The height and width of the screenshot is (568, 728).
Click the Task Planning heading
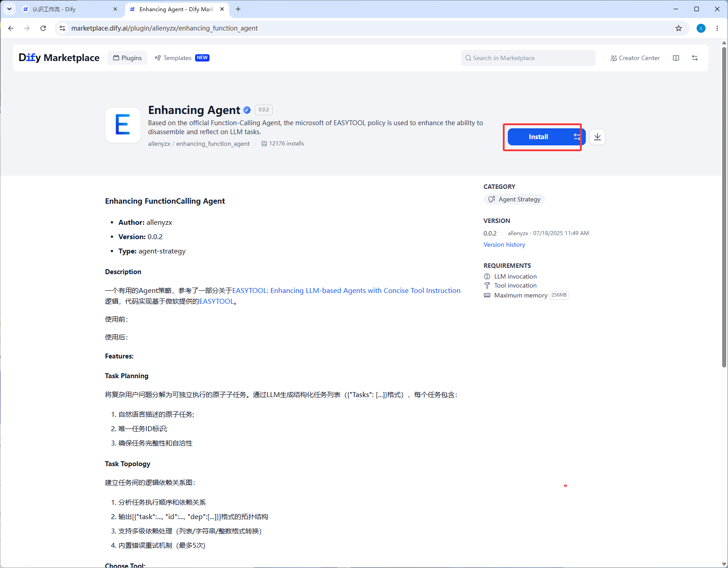(126, 376)
